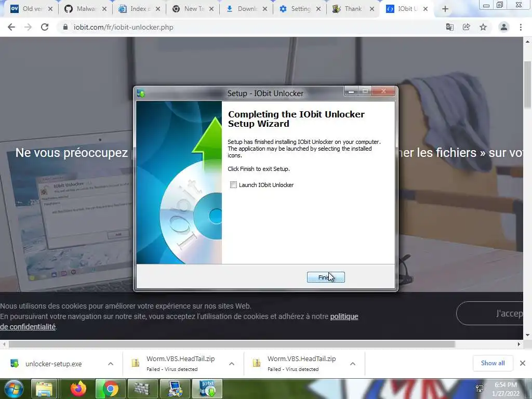The image size is (532, 399).
Task: Open the Windows Start menu orb
Action: [14, 389]
